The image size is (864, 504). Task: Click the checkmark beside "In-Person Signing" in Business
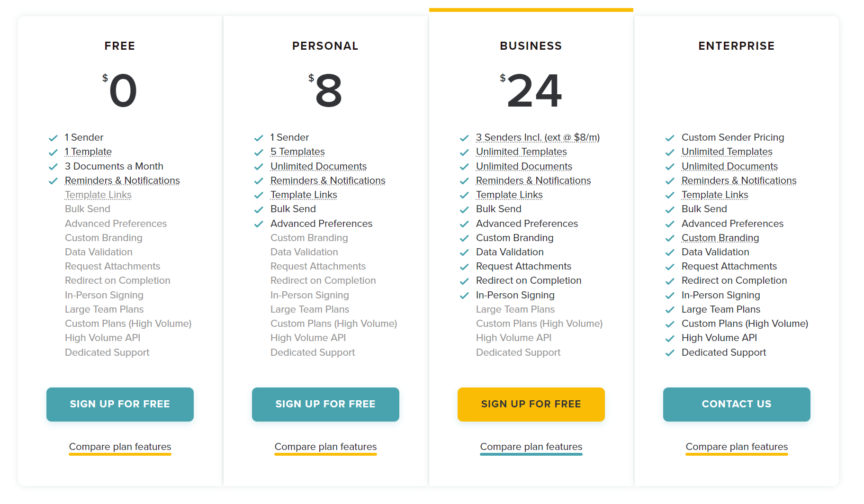coord(464,296)
